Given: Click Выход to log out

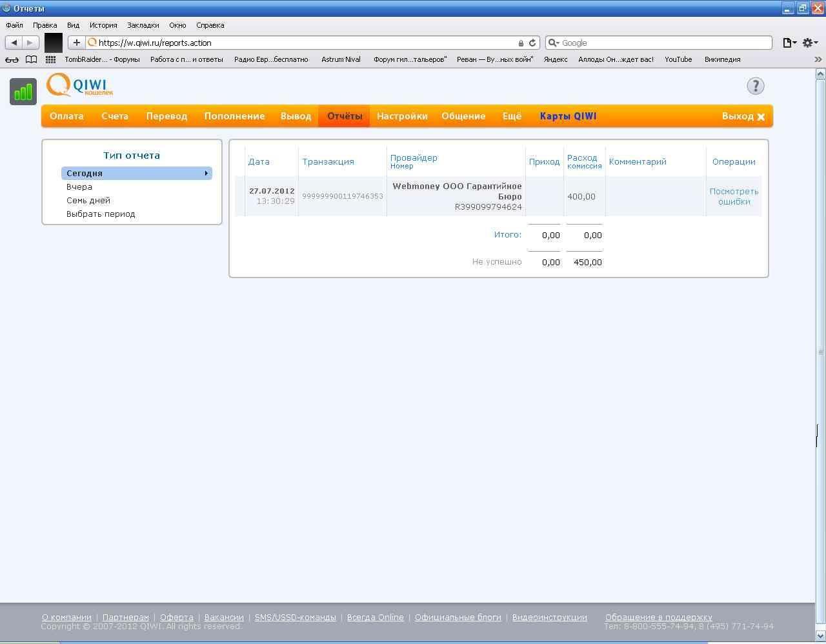Looking at the screenshot, I should tap(743, 116).
